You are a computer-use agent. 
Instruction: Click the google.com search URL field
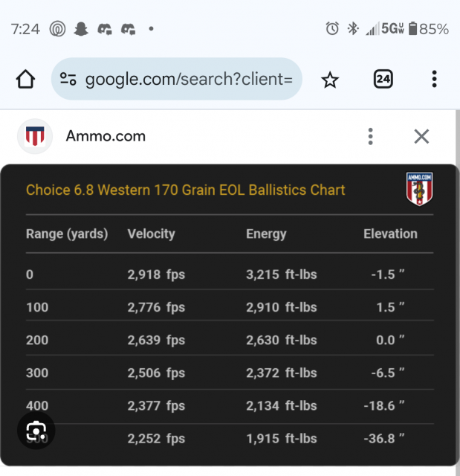pyautogui.click(x=189, y=79)
